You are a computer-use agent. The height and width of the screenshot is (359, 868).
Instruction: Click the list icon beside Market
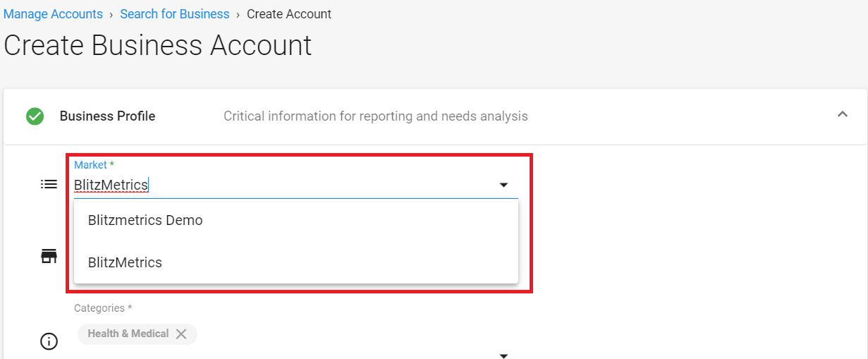point(49,184)
